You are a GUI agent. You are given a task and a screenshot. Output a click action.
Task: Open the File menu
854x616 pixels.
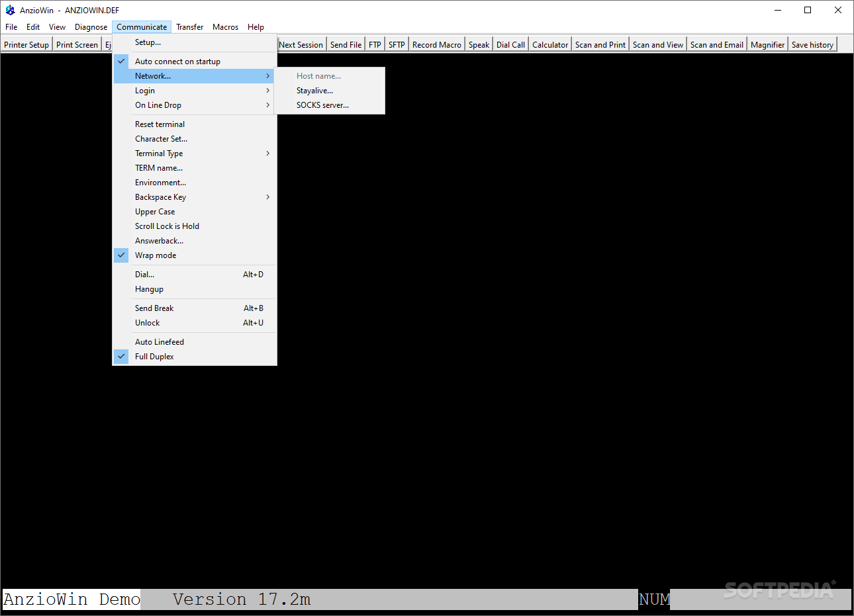click(x=11, y=27)
